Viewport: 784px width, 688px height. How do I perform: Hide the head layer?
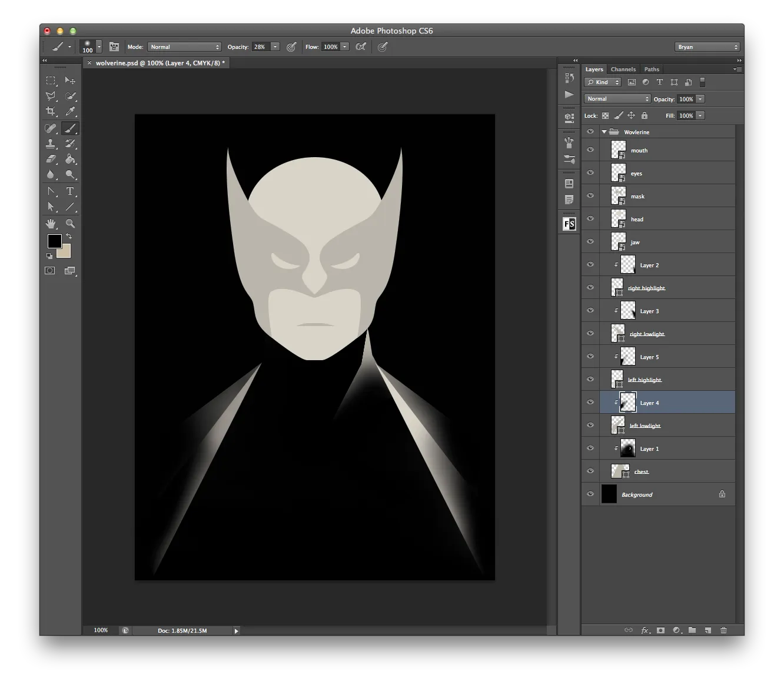(590, 219)
